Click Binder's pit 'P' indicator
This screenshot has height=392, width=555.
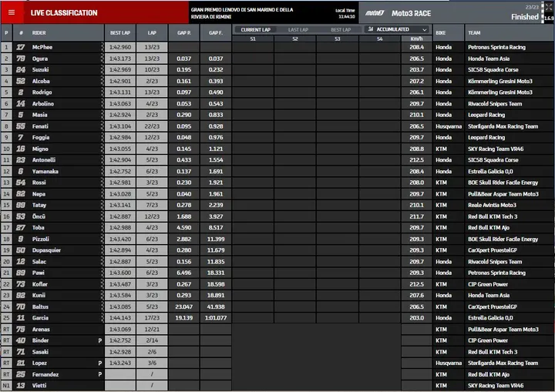pos(99,340)
